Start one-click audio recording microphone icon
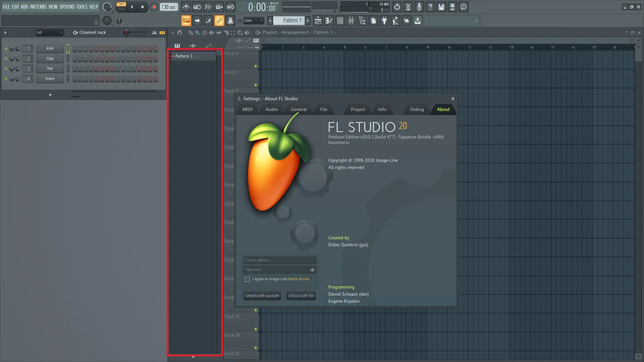This screenshot has width=644, height=362. click(x=419, y=7)
